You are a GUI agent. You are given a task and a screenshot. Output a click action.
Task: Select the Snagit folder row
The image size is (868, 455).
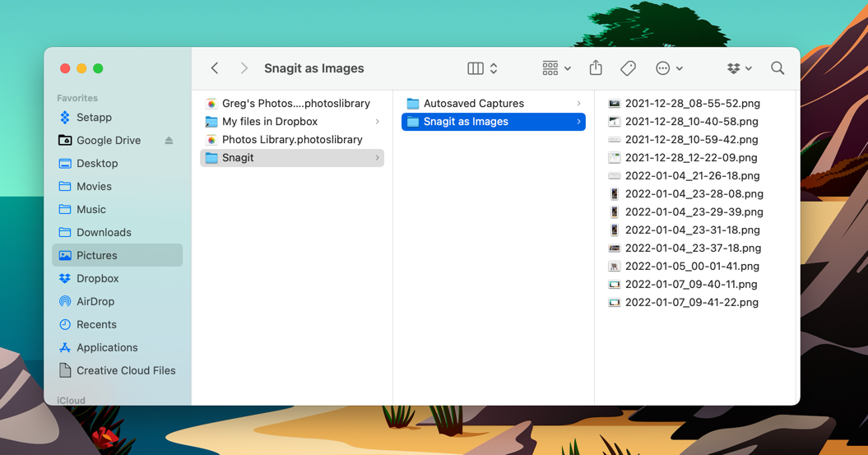[x=292, y=158]
